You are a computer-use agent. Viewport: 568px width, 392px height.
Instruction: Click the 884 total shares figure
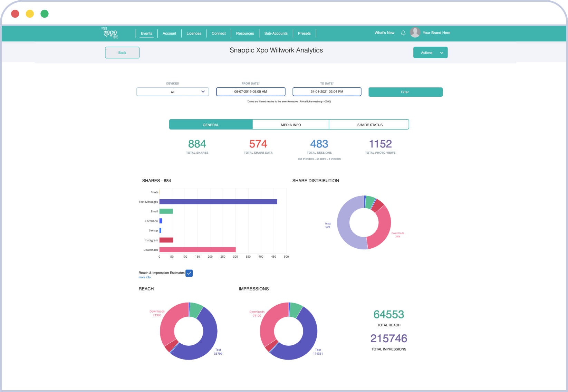click(x=197, y=144)
